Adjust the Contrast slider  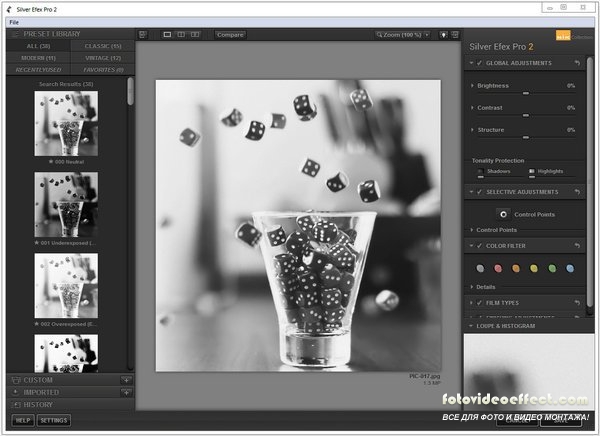click(x=526, y=115)
